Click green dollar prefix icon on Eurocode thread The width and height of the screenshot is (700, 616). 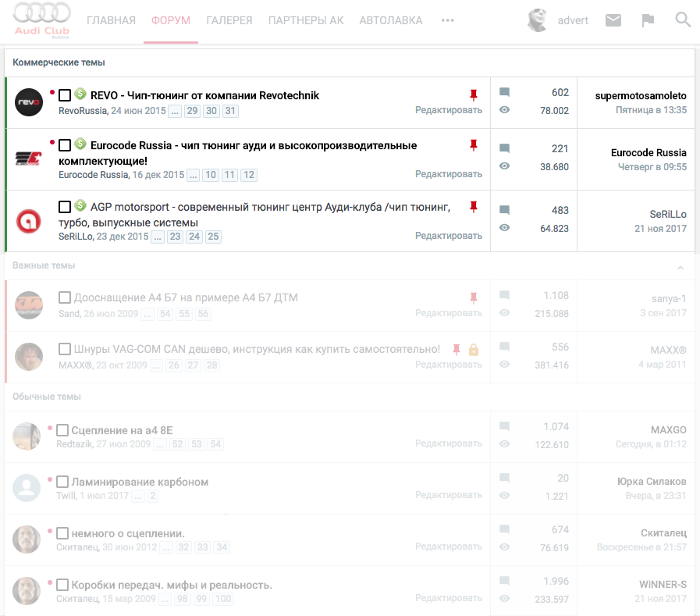[x=80, y=144]
